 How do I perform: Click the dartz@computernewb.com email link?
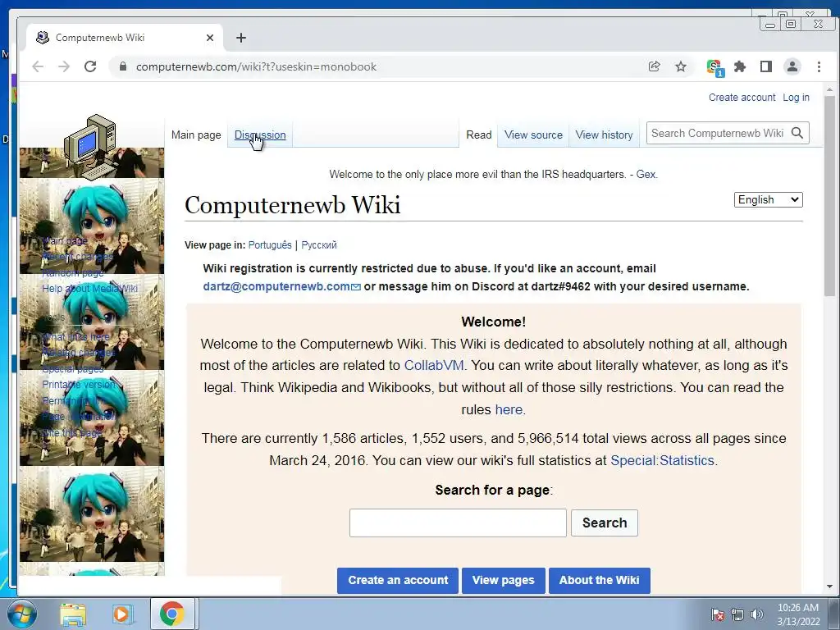point(282,286)
